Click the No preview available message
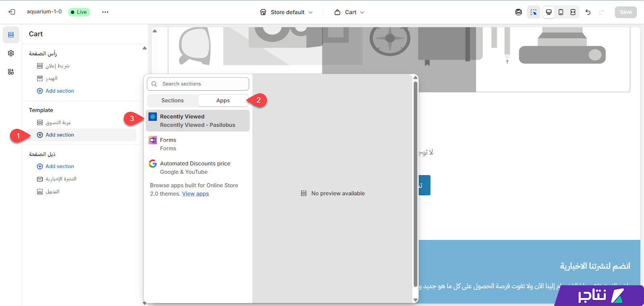This screenshot has width=644, height=306. 333,193
